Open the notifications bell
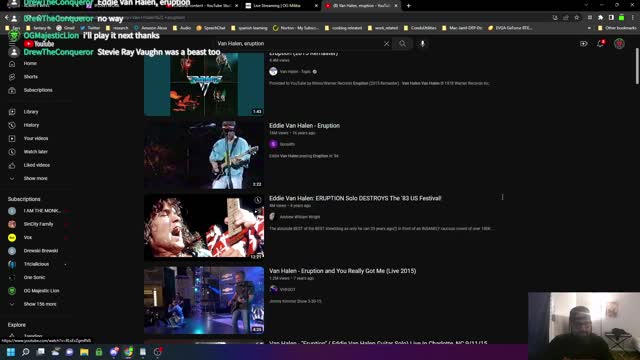The height and width of the screenshot is (360, 640). click(600, 44)
